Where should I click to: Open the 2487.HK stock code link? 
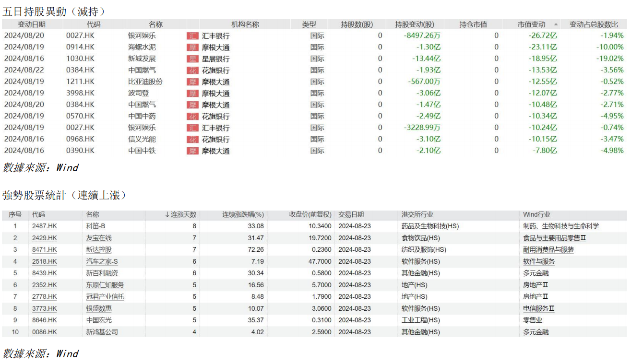pyautogui.click(x=44, y=226)
